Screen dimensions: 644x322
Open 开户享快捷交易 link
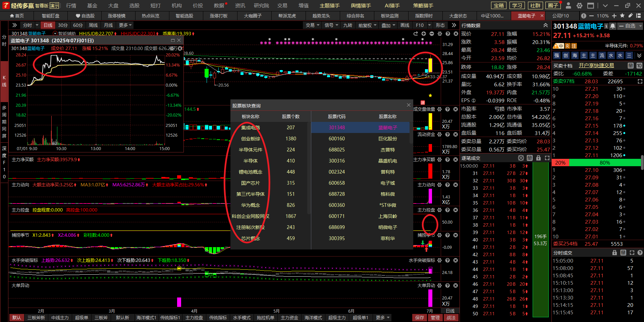[x=596, y=65]
